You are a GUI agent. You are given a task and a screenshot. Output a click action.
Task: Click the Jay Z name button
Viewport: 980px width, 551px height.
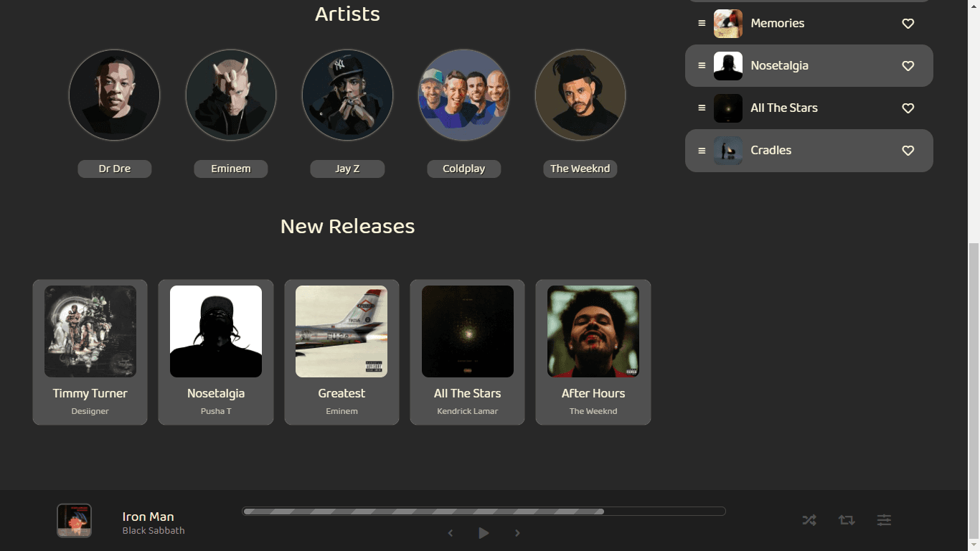click(x=347, y=169)
